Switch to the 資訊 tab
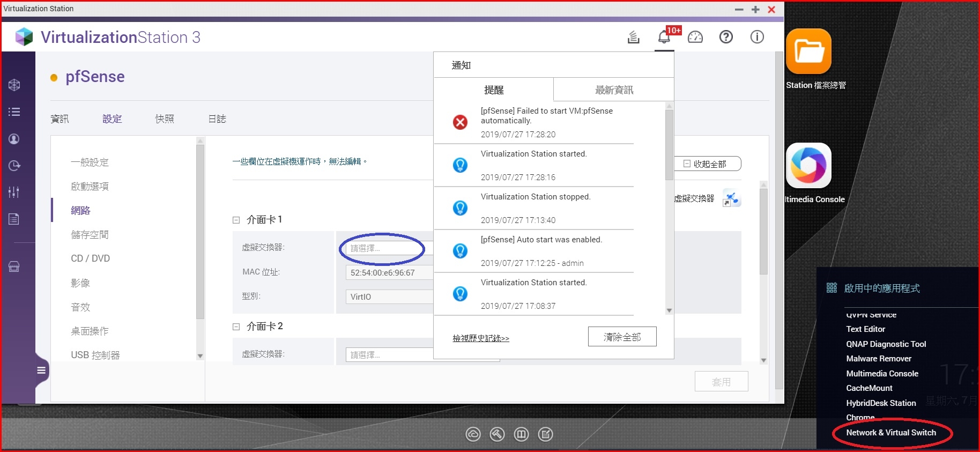Screen dimensions: 980x452 60,119
